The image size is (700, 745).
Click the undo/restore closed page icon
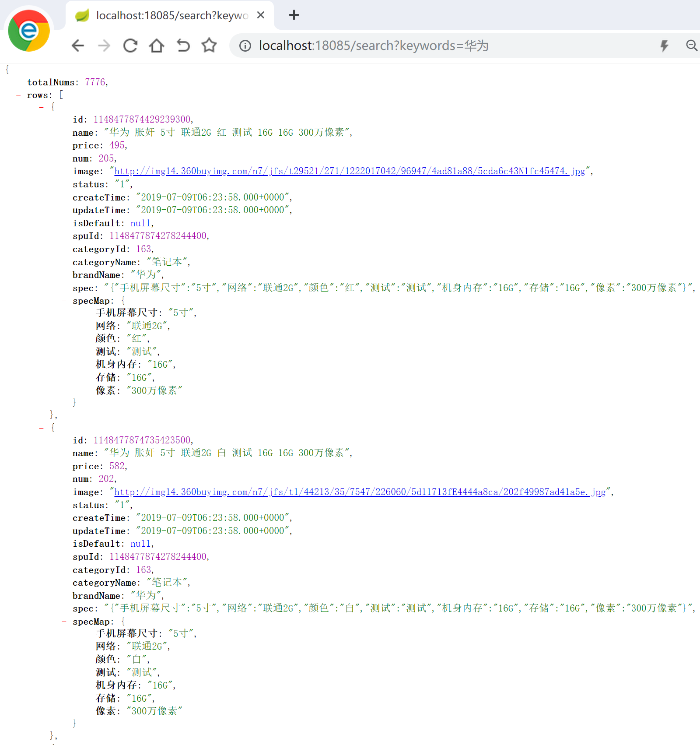(183, 46)
